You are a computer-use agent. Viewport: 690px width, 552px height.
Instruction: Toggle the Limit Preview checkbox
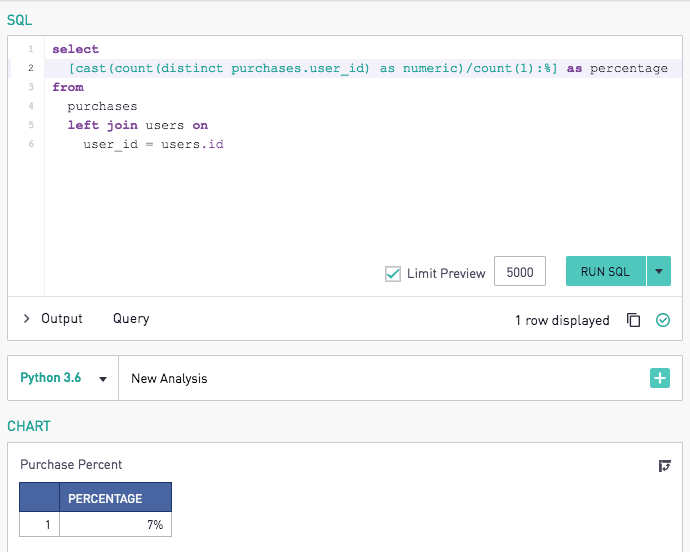click(x=393, y=274)
